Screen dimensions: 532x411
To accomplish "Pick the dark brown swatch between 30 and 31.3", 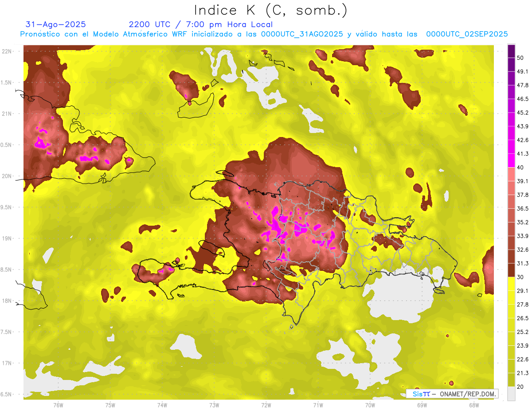I will pyautogui.click(x=511, y=270).
